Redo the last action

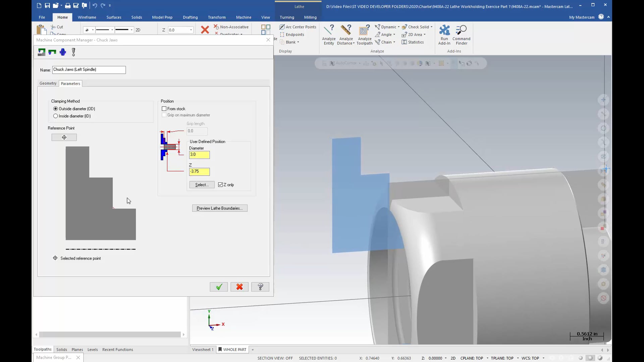(103, 5)
